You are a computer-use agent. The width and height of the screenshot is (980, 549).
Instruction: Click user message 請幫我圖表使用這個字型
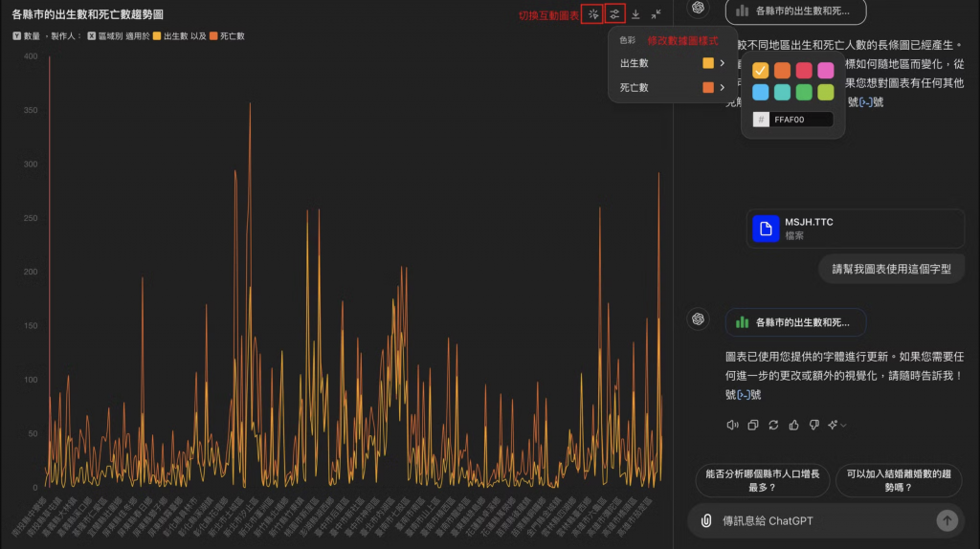(891, 269)
